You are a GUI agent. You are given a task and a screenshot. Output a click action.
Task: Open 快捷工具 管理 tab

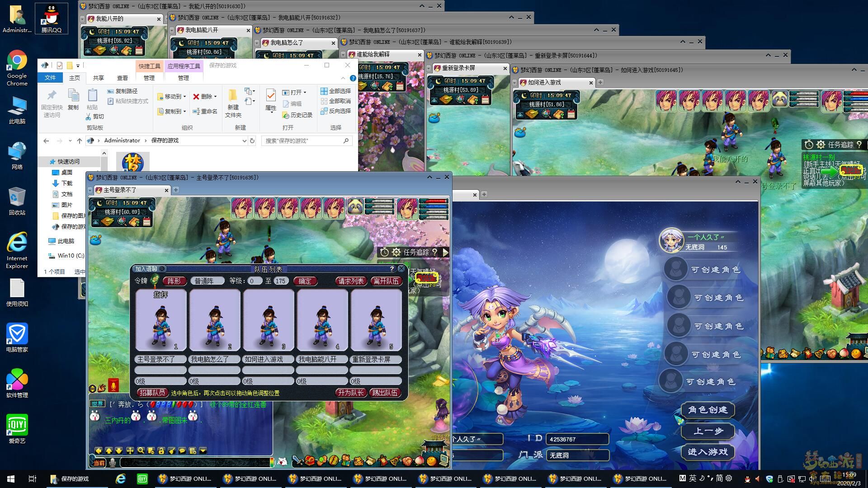149,78
